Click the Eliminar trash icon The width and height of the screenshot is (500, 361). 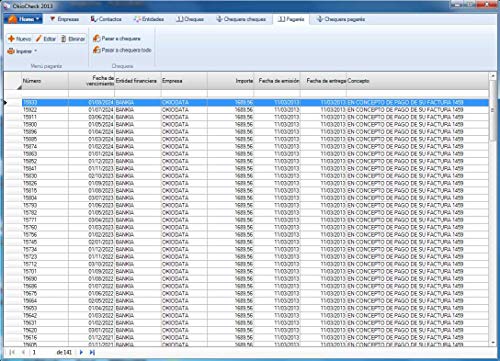(x=63, y=39)
